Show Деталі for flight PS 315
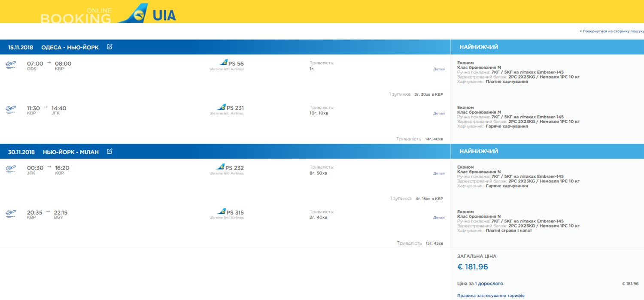The height and width of the screenshot is (300, 644). pos(439,218)
